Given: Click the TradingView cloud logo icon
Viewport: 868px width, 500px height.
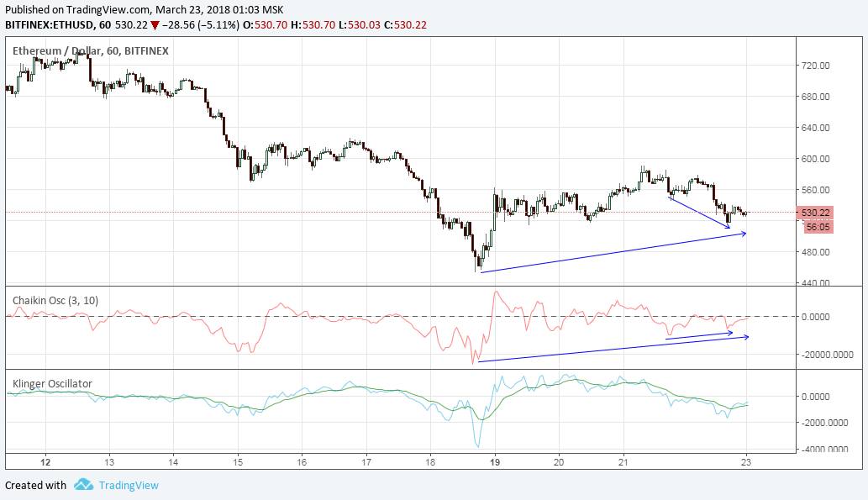Looking at the screenshot, I should click(83, 485).
